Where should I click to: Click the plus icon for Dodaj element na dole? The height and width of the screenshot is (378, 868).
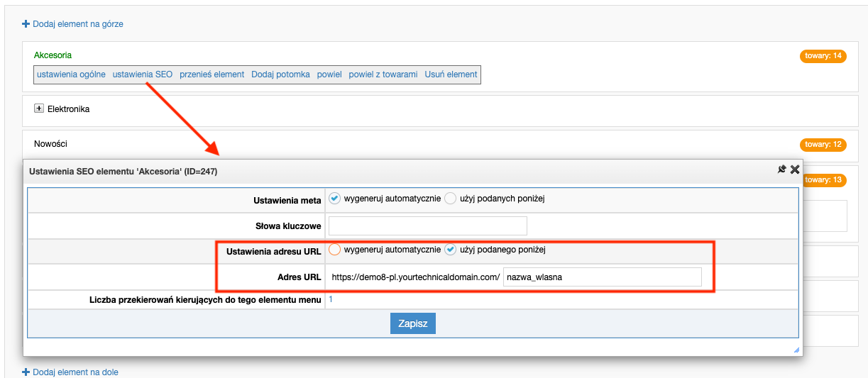pos(26,372)
